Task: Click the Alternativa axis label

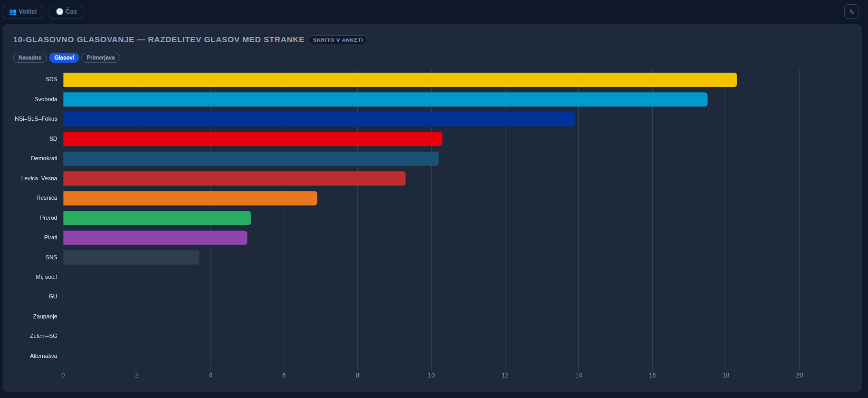Action: click(x=44, y=356)
